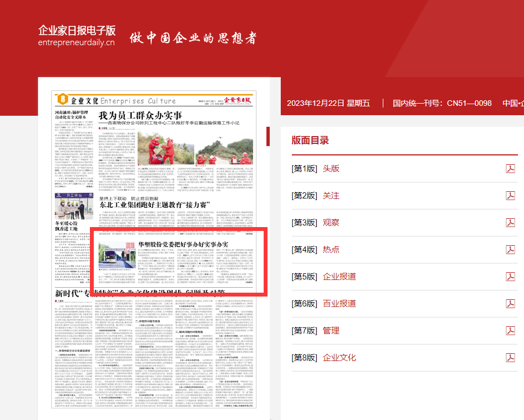This screenshot has width=524, height=420.
Task: Open the 头版 page link
Action: pyautogui.click(x=331, y=169)
